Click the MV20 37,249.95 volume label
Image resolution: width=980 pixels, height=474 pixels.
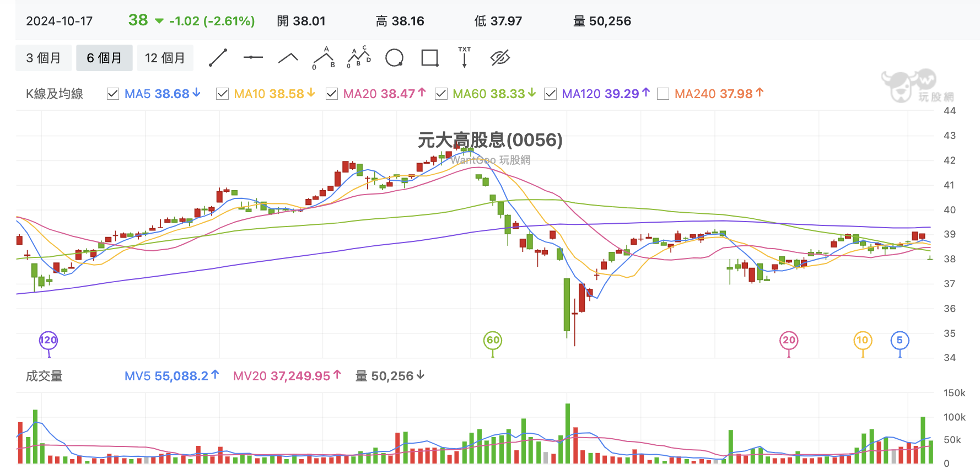point(287,376)
